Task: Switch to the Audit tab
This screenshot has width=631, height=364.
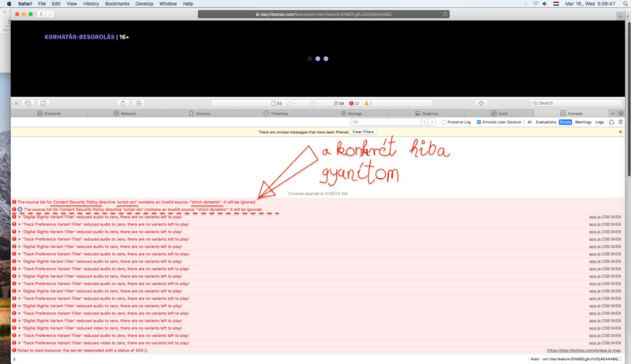Action: [499, 113]
